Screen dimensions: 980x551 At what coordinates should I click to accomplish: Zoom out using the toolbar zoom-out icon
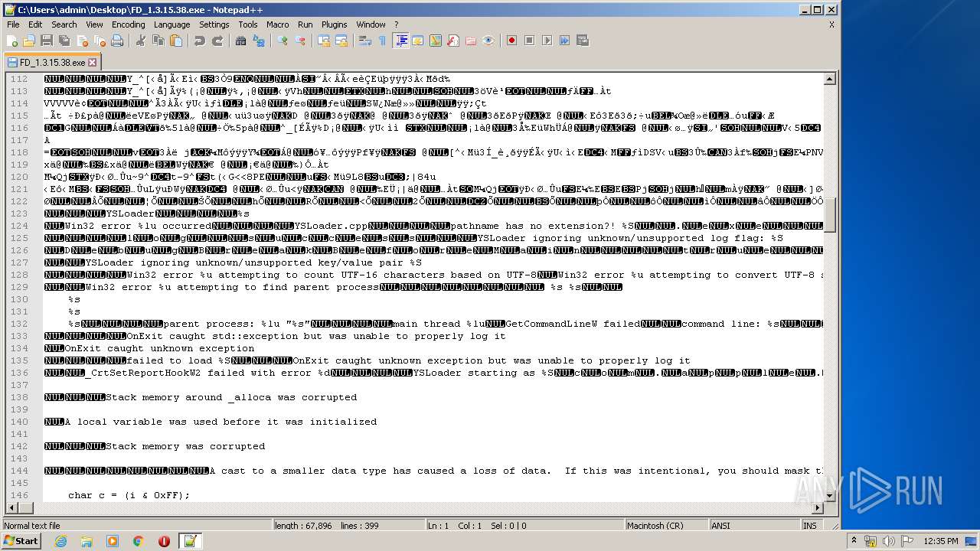coord(300,41)
